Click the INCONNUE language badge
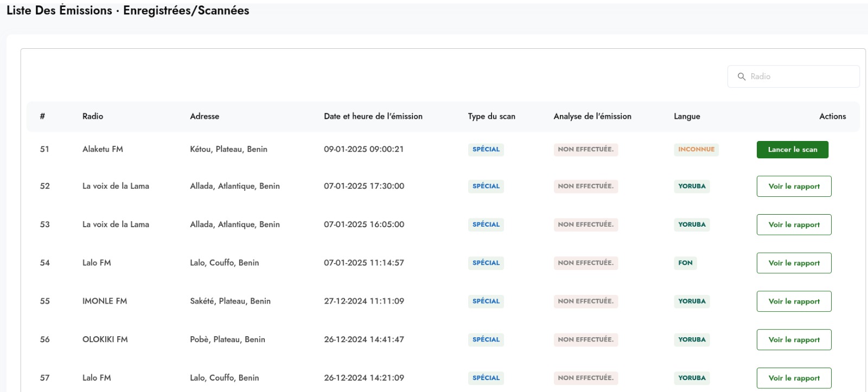This screenshot has width=868, height=392. (x=696, y=150)
